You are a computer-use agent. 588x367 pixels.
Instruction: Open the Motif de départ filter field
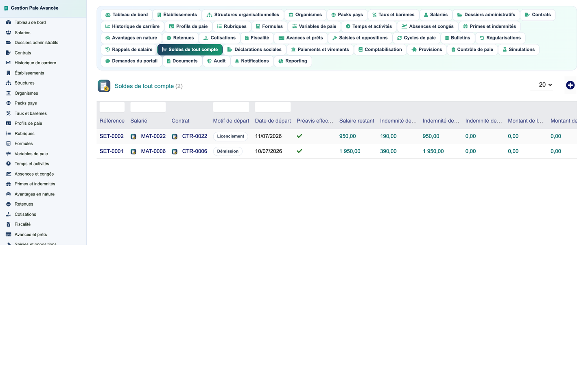(x=231, y=107)
